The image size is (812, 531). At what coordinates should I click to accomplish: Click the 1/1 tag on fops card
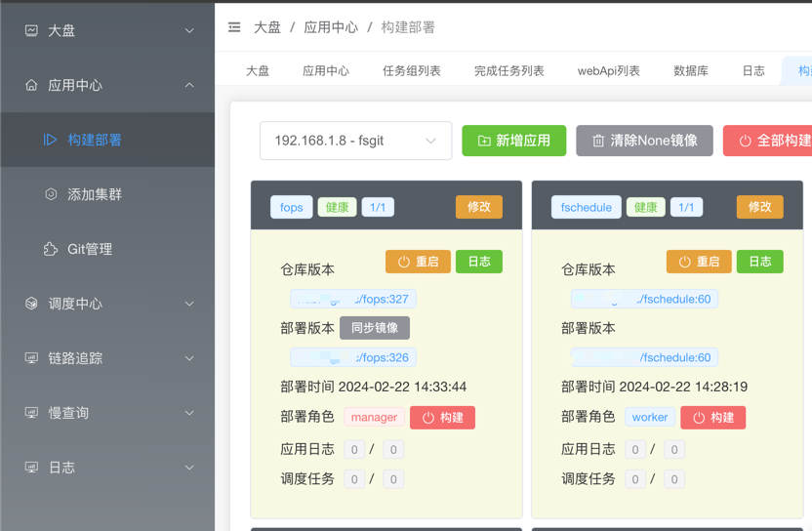(x=378, y=207)
